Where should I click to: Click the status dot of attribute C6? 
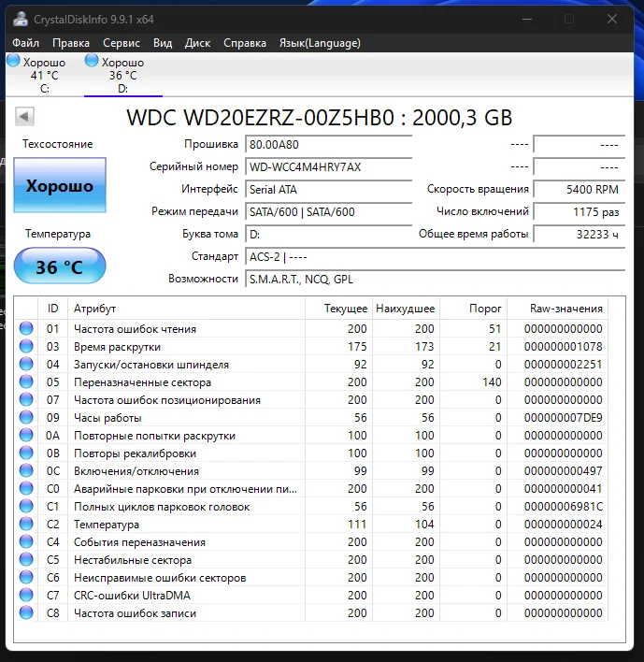point(26,577)
